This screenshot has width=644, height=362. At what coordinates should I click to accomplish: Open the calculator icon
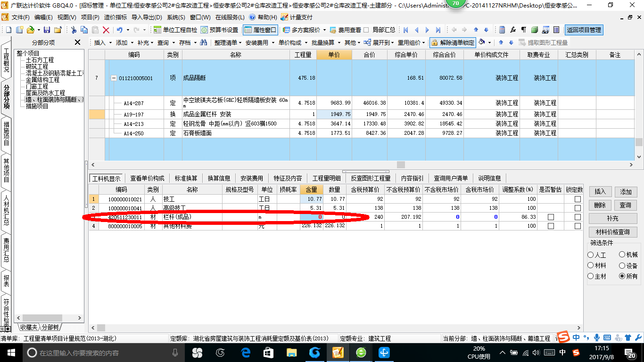pos(503,30)
